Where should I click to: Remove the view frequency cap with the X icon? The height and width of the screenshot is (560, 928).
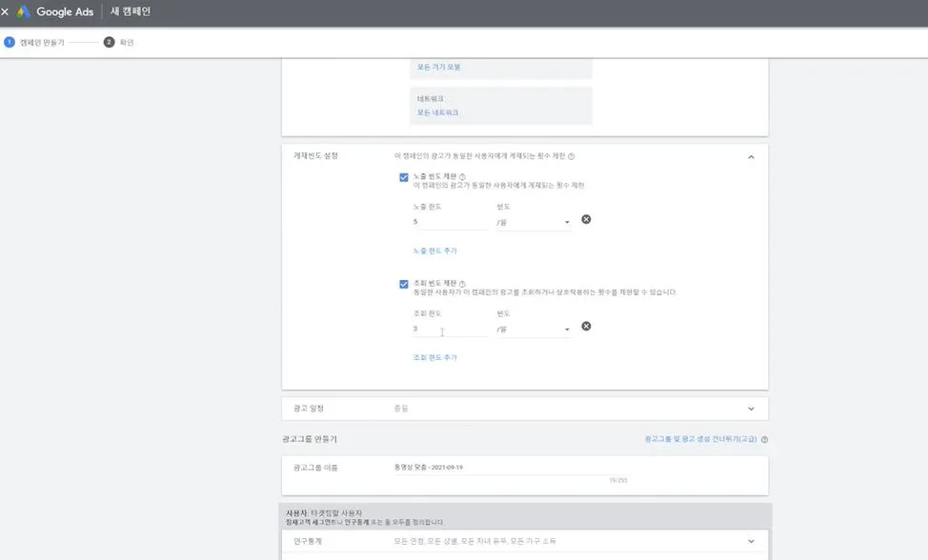pos(585,326)
